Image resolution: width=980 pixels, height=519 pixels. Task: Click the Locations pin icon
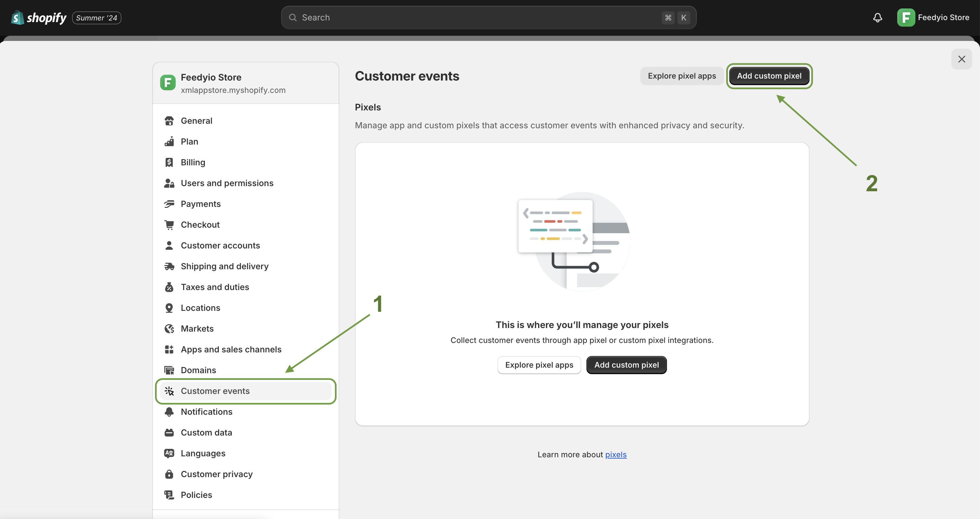(x=169, y=308)
